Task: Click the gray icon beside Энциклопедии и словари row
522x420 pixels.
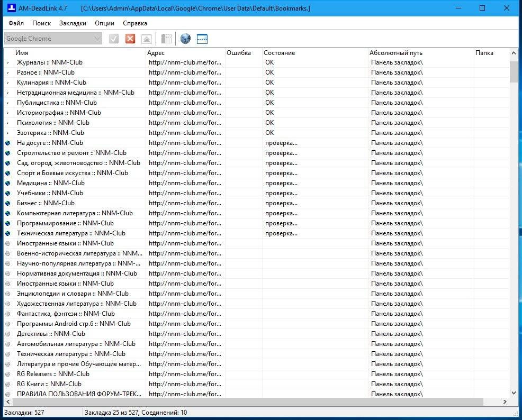Action: tap(7, 294)
